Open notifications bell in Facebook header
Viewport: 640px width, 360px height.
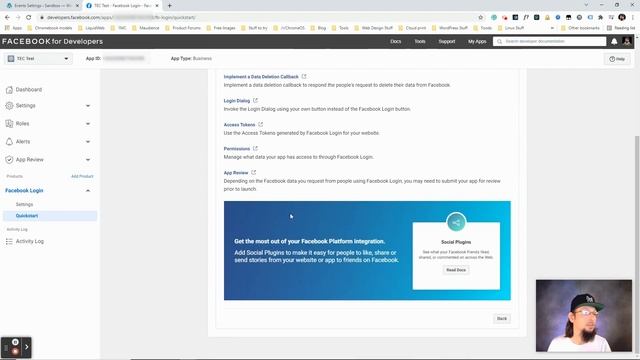(614, 41)
